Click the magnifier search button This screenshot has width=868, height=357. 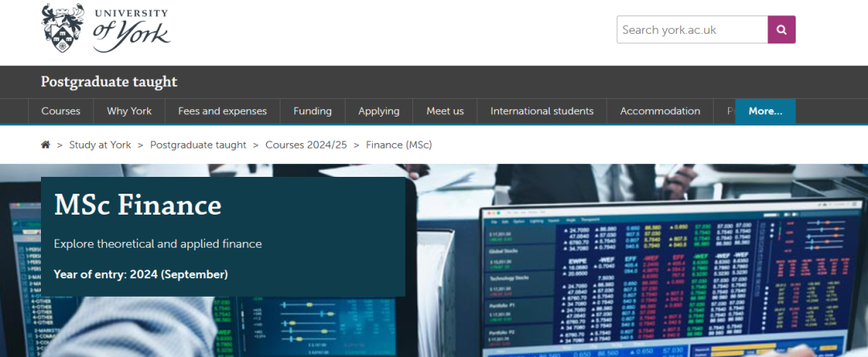pyautogui.click(x=782, y=29)
